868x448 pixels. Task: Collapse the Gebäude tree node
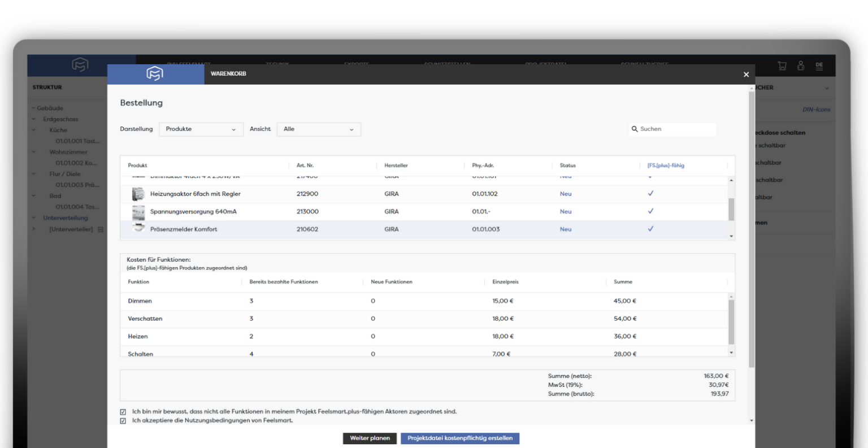pyautogui.click(x=33, y=108)
